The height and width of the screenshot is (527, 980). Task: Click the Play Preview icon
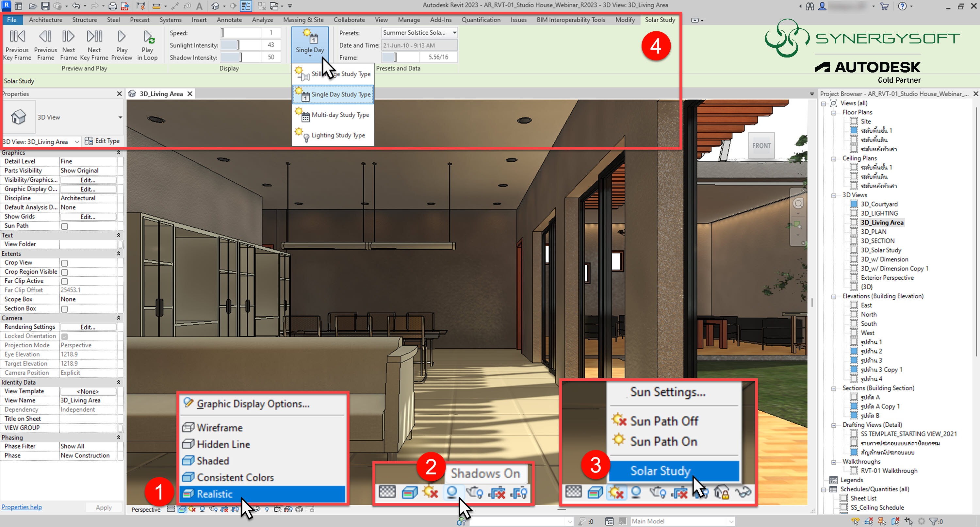click(x=122, y=37)
